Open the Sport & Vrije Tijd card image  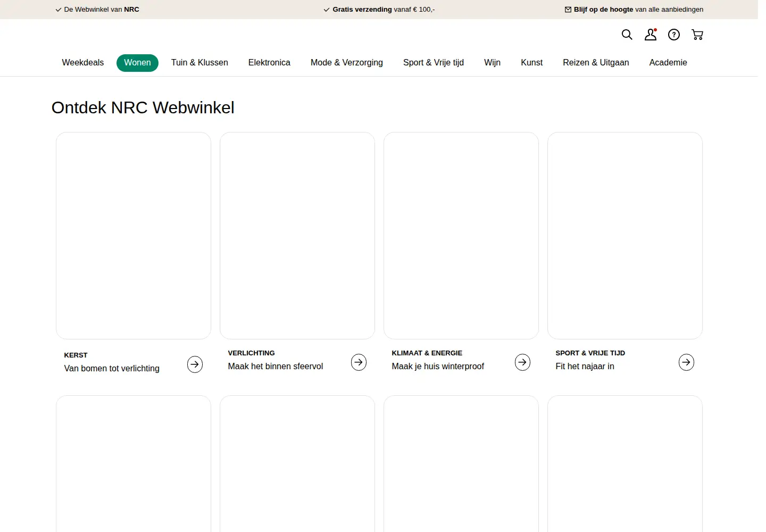pos(625,236)
